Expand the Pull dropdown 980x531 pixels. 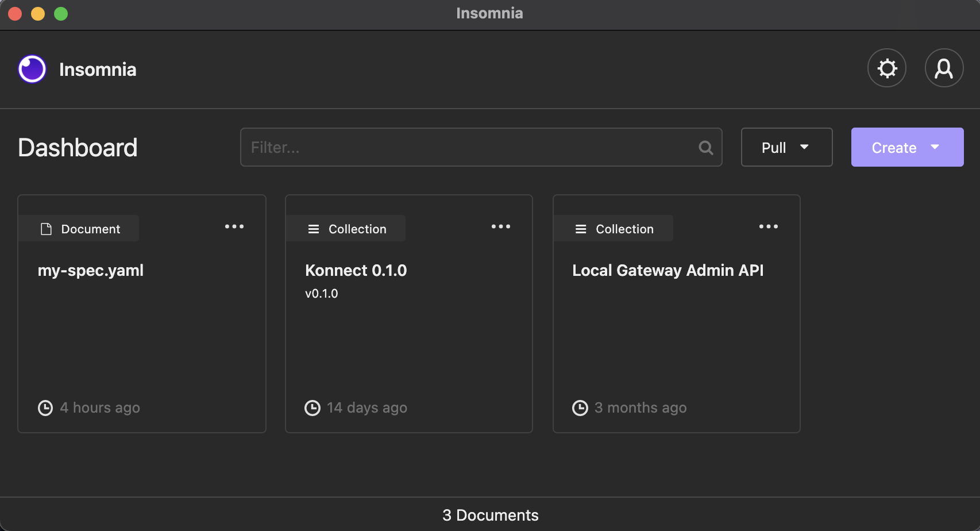[x=786, y=147]
